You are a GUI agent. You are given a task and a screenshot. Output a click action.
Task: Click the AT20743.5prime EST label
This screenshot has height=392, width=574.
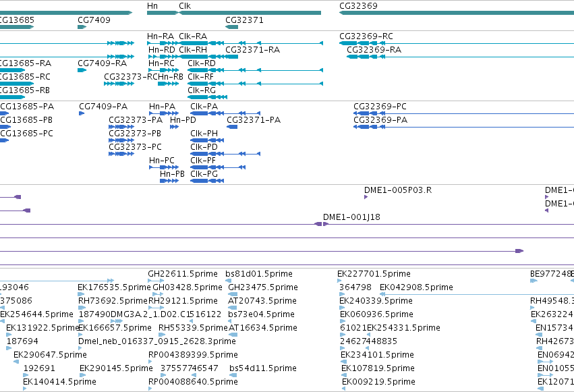(x=262, y=301)
